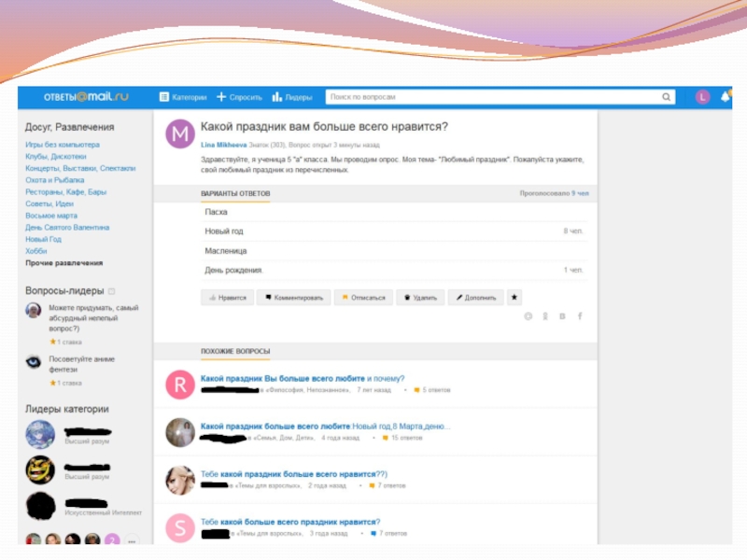This screenshot has width=747, height=560.
Task: Select the Новый год poll option
Action: click(224, 231)
